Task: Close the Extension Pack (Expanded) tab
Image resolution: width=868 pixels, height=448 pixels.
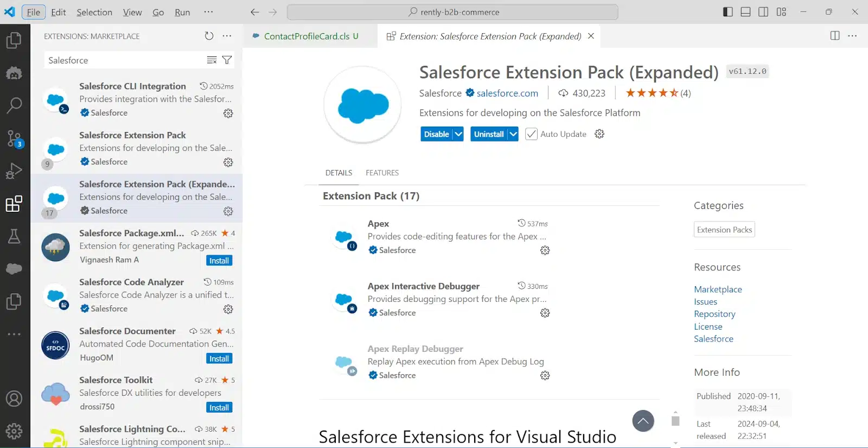Action: point(591,36)
